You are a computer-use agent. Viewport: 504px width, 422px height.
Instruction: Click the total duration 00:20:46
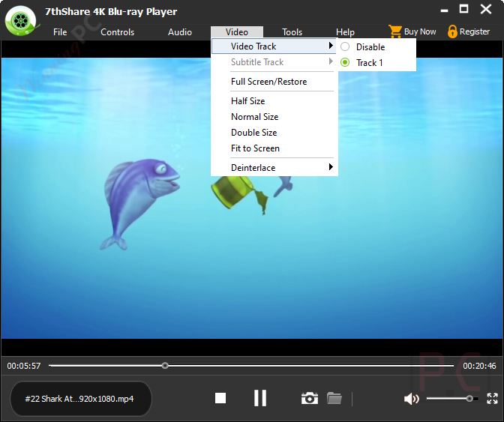[479, 366]
